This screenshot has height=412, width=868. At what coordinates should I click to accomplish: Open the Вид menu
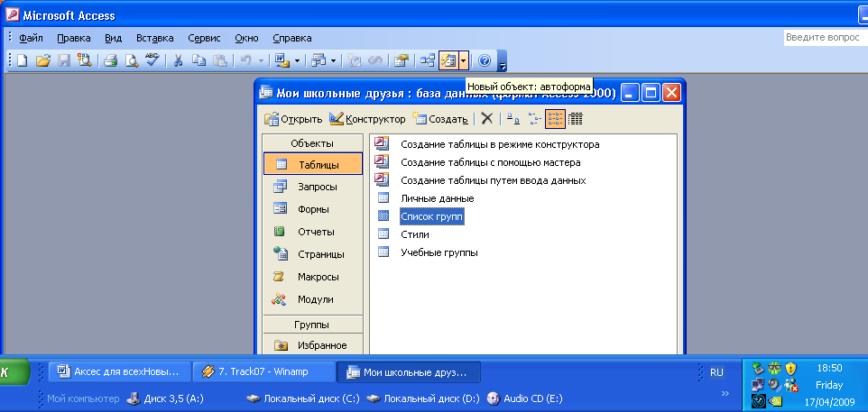click(114, 38)
